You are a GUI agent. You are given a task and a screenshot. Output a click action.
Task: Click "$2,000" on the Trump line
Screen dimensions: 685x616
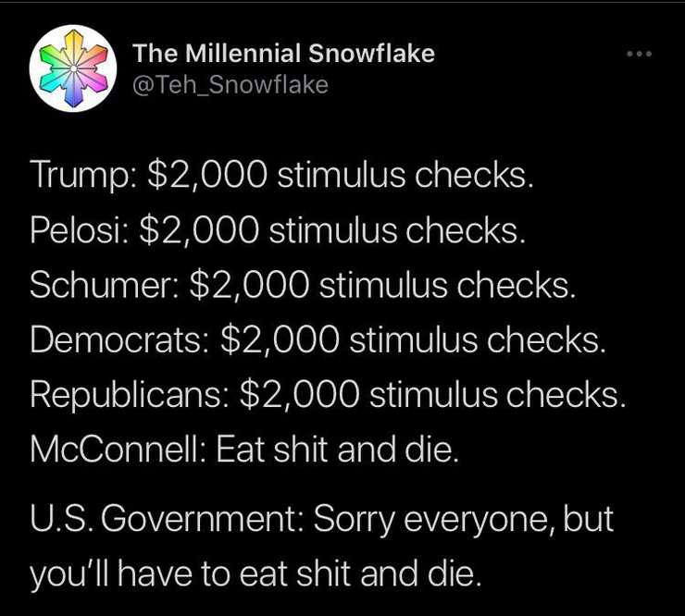(206, 175)
